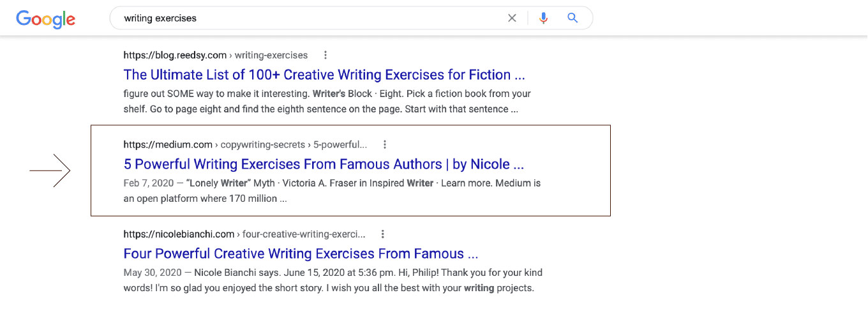Click the snippet dated May 30, 2020
Viewport: 868px width, 318px height.
332,280
